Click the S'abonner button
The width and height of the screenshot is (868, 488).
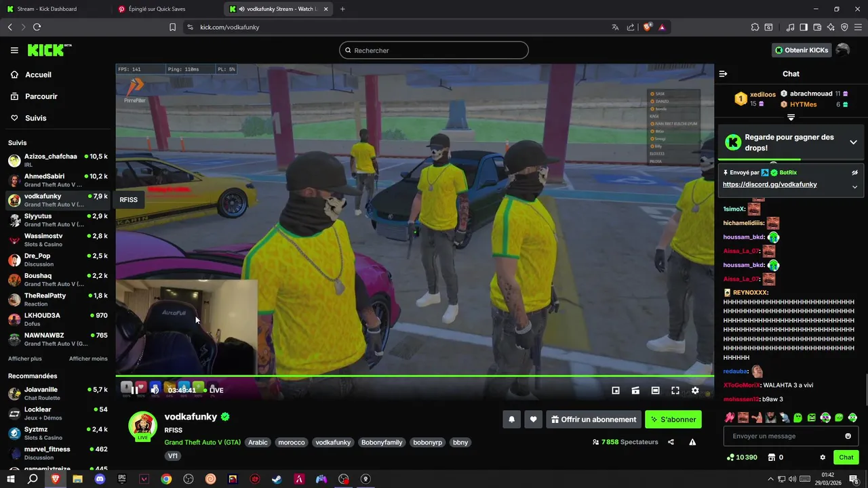coord(673,420)
